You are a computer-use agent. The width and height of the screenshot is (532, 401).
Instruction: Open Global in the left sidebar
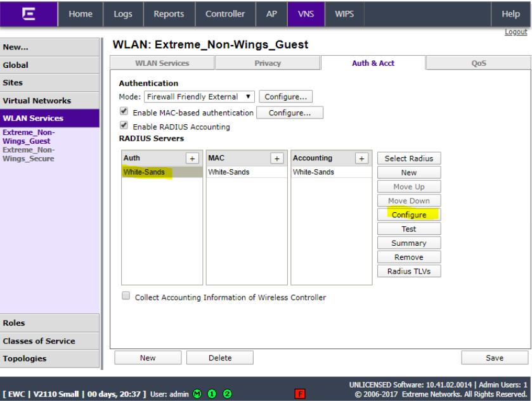[49, 65]
